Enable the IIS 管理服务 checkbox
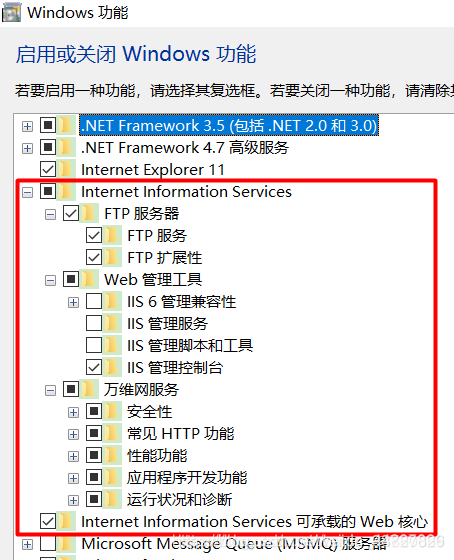The width and height of the screenshot is (454, 560). click(94, 323)
